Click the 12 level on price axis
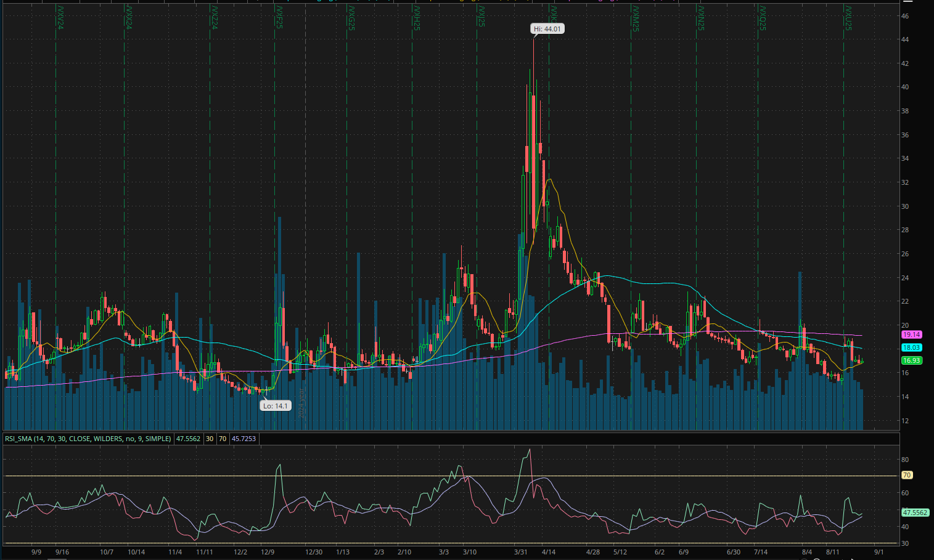934x560 pixels. point(905,421)
